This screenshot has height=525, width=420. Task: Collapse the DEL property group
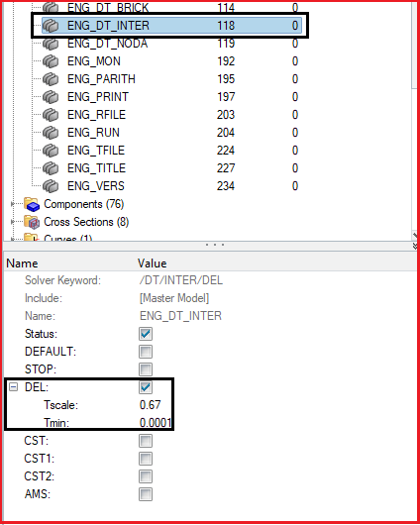[x=14, y=387]
